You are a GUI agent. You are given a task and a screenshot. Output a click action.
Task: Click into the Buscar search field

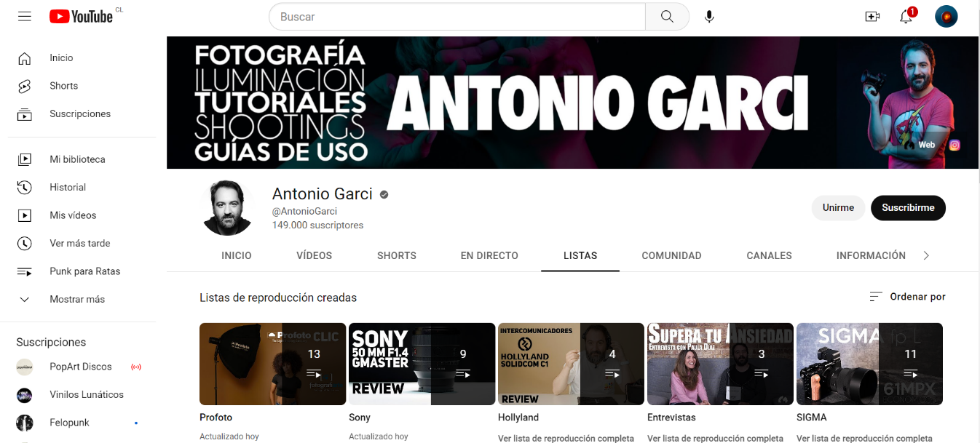point(457,17)
